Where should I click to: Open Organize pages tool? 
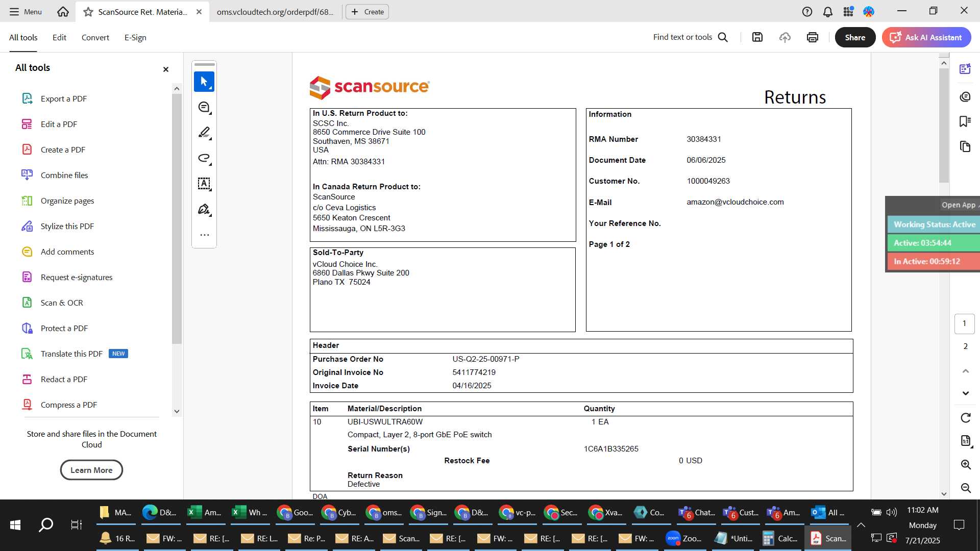[67, 201]
